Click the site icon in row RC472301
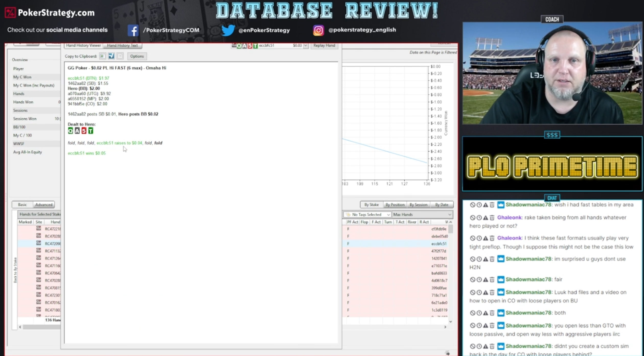Screen dimensions: 644x356 pyautogui.click(x=39, y=295)
